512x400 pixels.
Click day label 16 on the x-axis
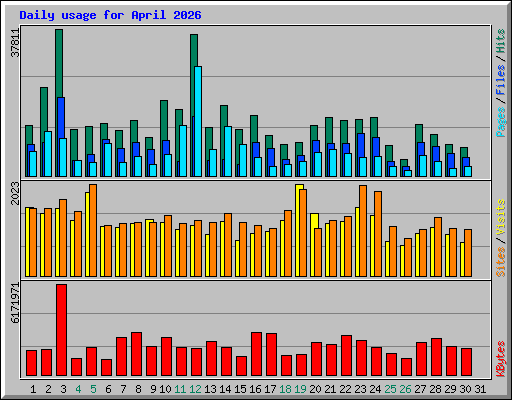point(255,389)
